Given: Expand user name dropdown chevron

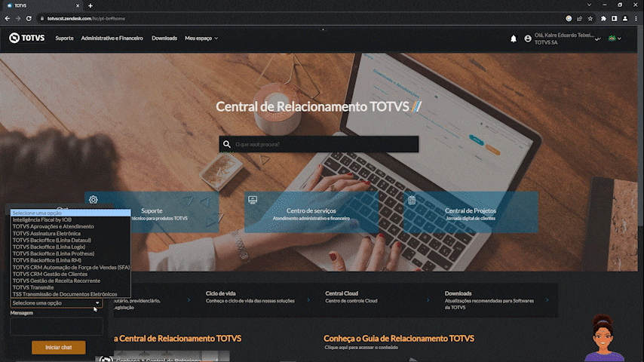Looking at the screenshot, I should tap(597, 38).
